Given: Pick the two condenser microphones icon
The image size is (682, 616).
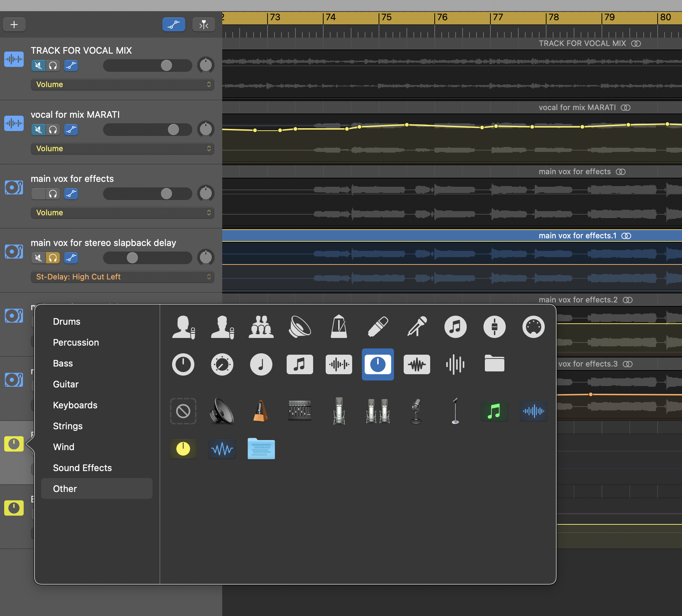Looking at the screenshot, I should point(378,411).
